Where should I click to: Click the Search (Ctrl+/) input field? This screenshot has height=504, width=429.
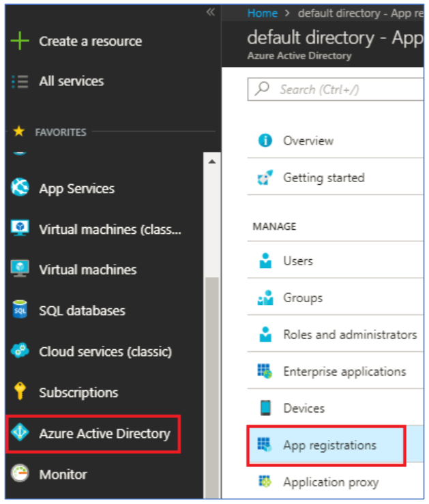(x=336, y=89)
